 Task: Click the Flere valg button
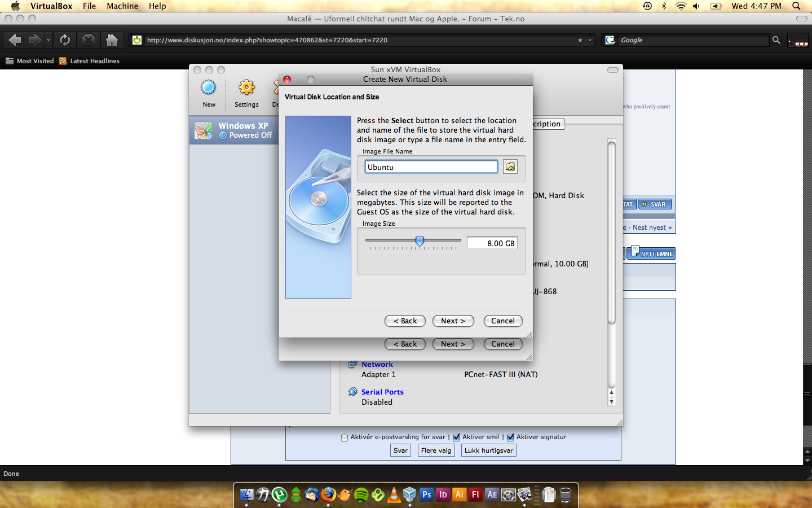pos(436,450)
